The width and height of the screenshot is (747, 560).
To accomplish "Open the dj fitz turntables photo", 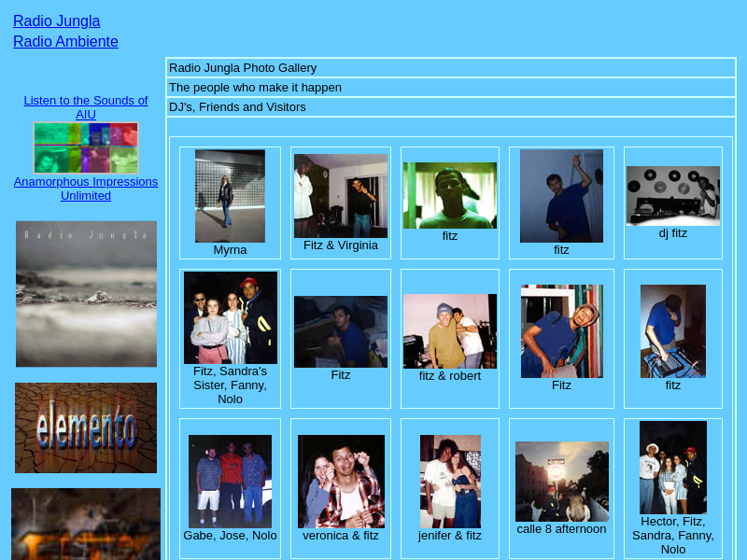I will [672, 196].
